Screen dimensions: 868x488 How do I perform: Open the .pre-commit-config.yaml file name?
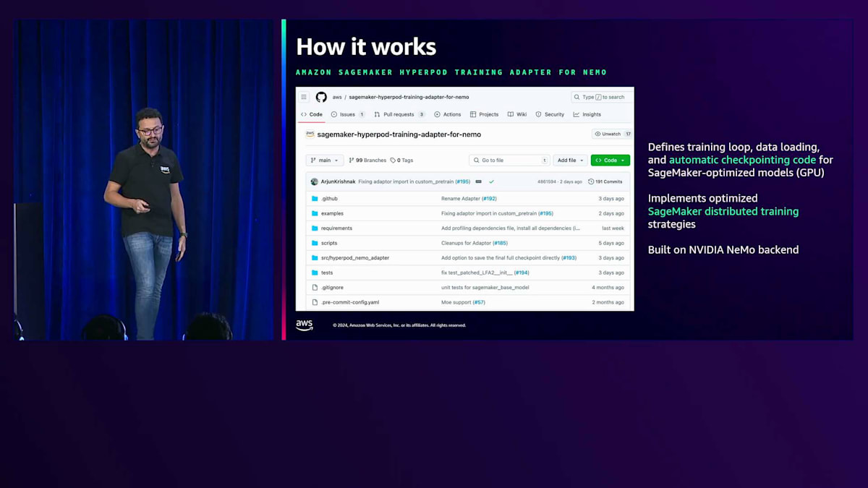[x=350, y=302]
